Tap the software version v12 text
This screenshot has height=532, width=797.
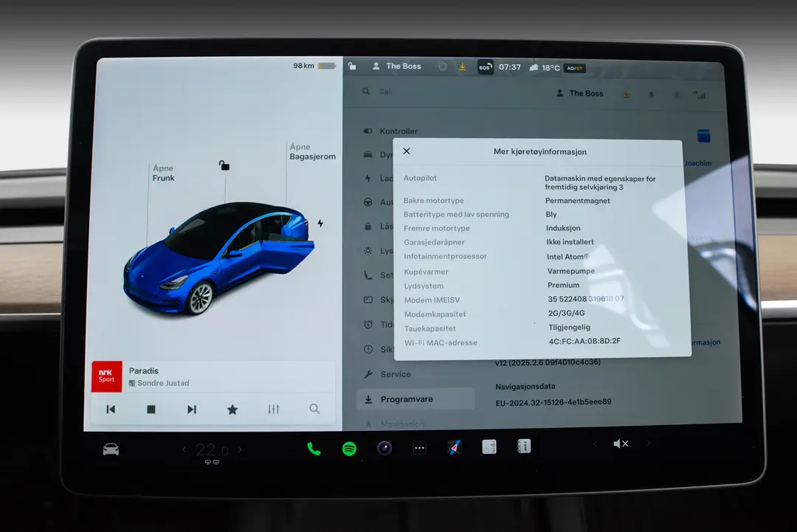click(x=548, y=362)
